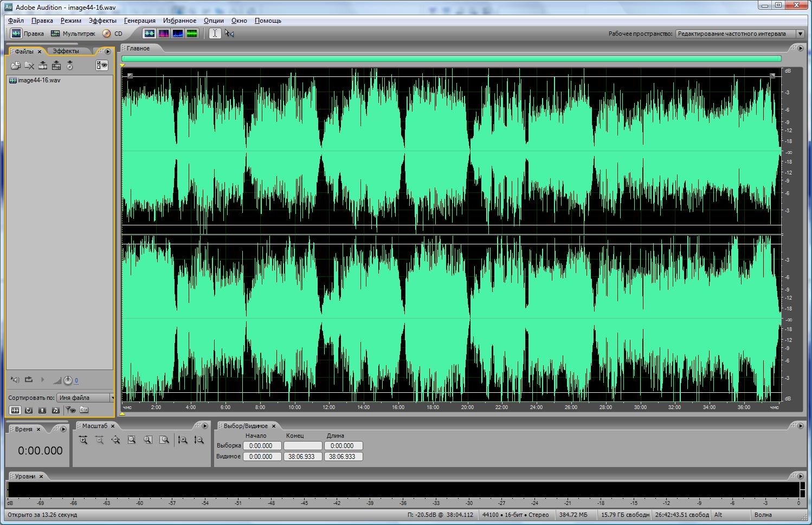Toggle Show Video Files filter button
Viewport: 812px width, 525px height.
42,410
